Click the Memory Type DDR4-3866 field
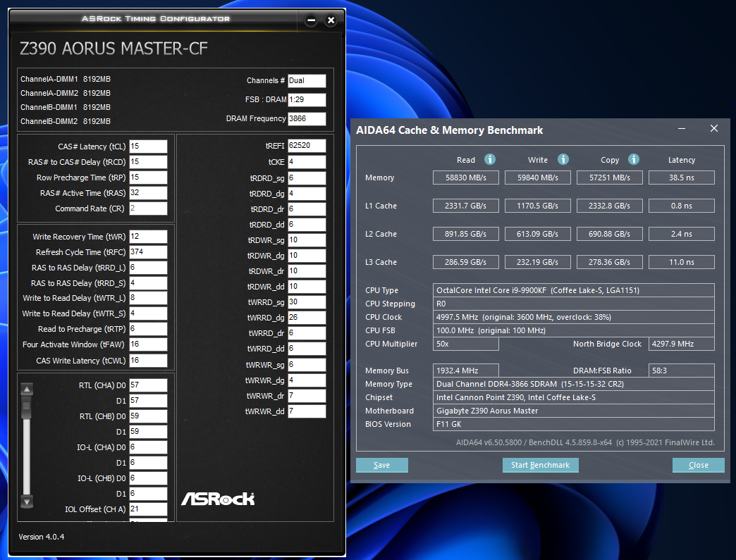Viewport: 736px width, 560px height. point(574,384)
